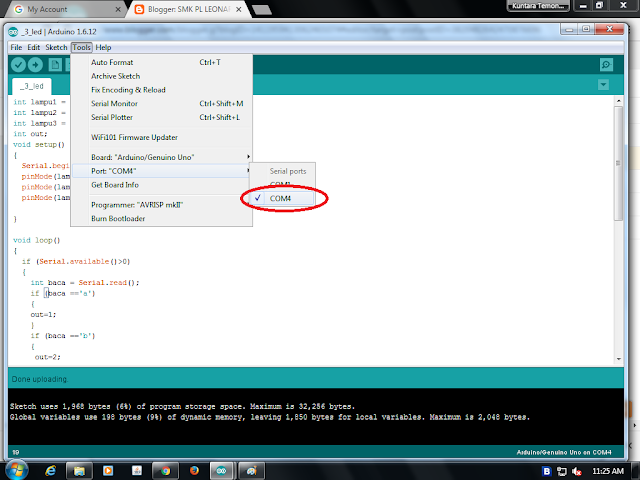Open a new browser tab
640x480 pixels.
[262, 10]
